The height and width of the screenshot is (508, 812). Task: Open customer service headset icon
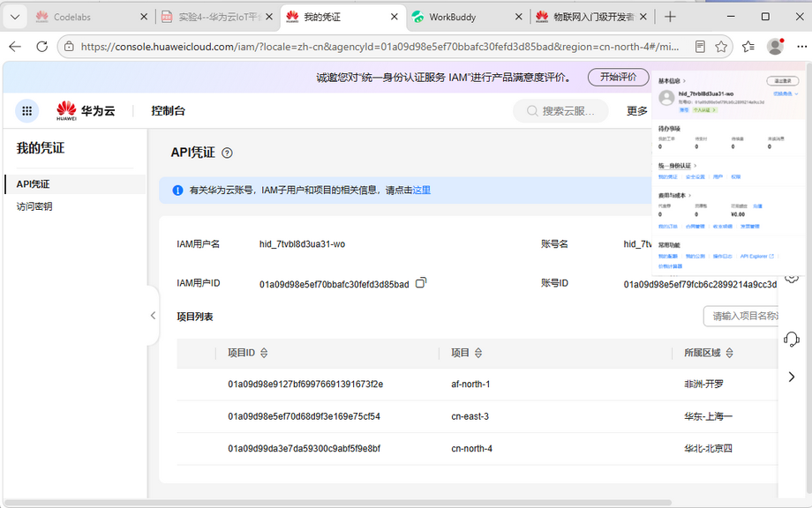(x=792, y=340)
